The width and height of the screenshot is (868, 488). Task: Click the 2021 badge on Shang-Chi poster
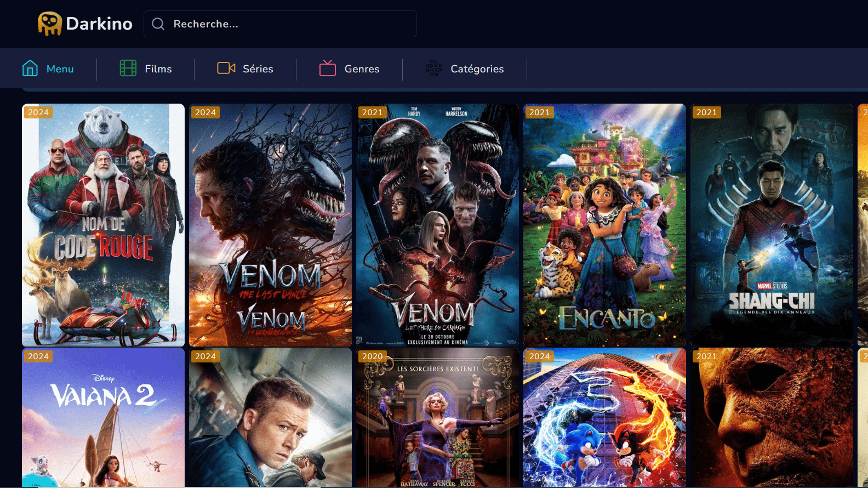707,112
